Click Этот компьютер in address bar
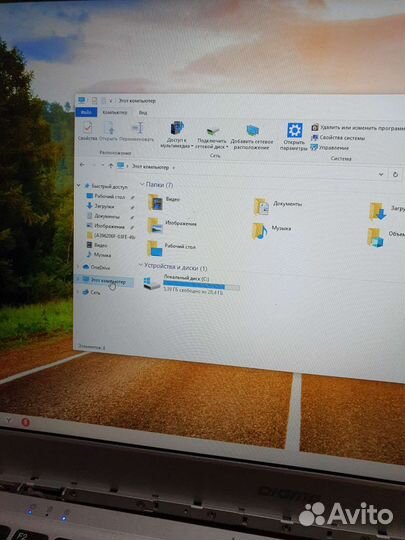 tap(150, 167)
